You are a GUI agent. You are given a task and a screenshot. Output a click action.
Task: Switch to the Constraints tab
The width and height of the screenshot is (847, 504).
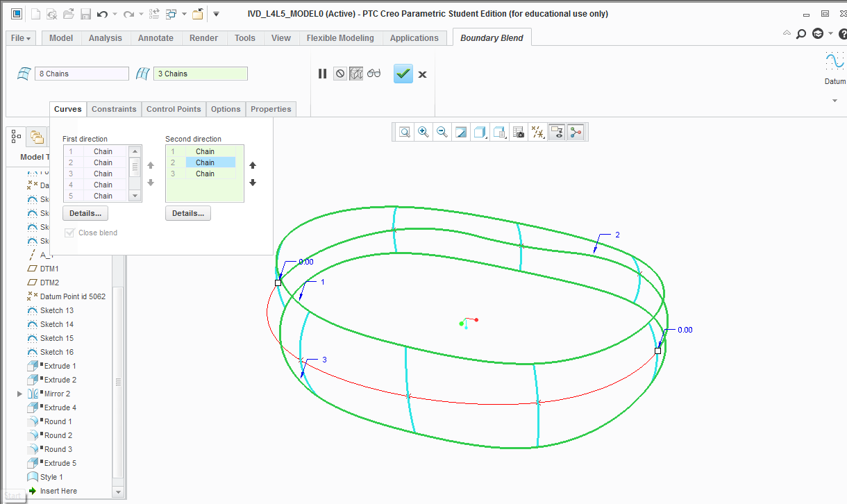114,109
